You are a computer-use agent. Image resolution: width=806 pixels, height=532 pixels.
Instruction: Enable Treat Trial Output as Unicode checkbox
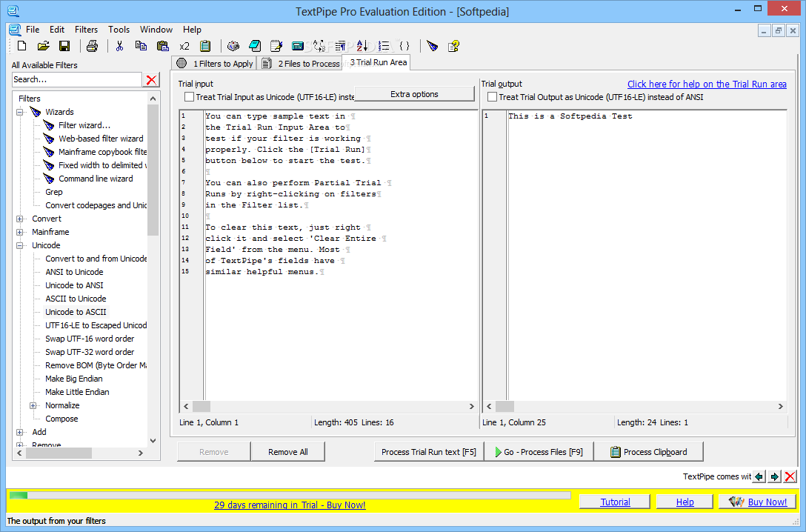(492, 96)
